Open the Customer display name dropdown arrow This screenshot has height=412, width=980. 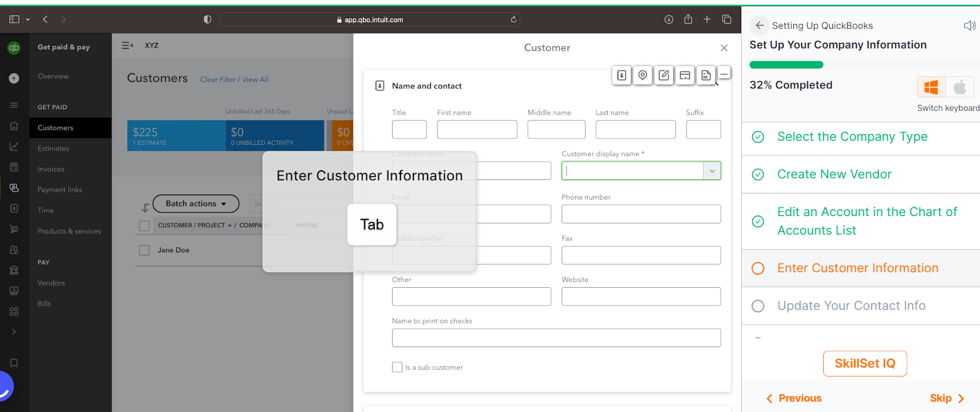712,171
